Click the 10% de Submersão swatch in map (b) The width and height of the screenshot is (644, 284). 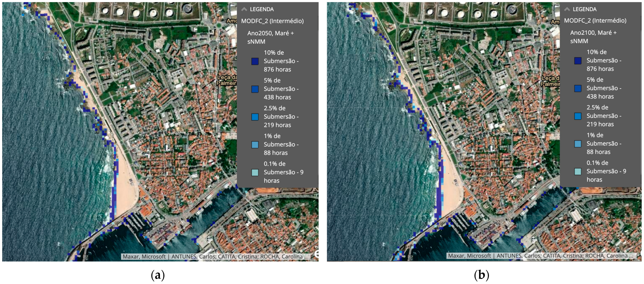point(578,61)
